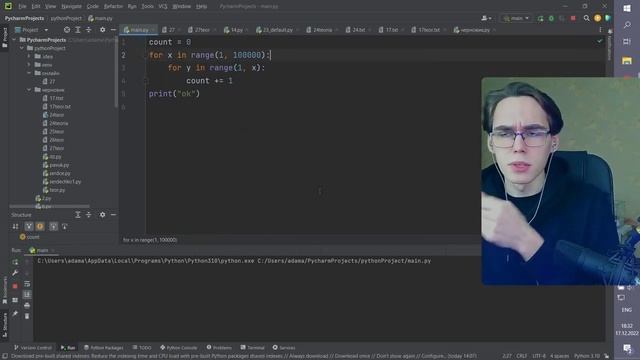This screenshot has height=360, width=640.
Task: Open Windows taskbar search
Action: 627,25
